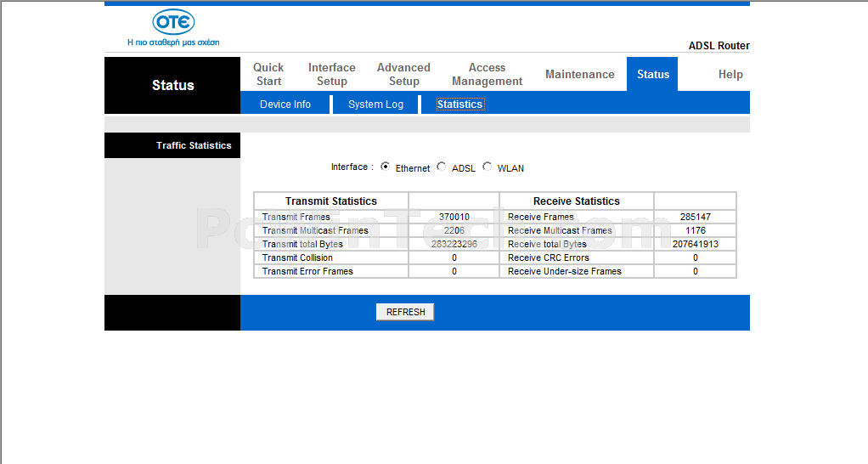Select the Ethernet interface radio button
The image size is (868, 464).
pos(386,167)
